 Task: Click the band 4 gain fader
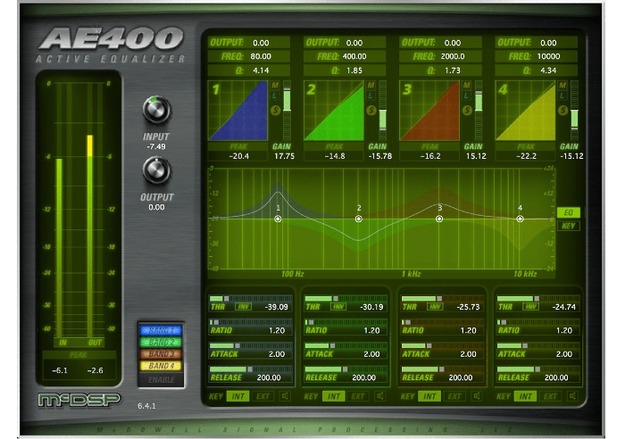pyautogui.click(x=574, y=111)
